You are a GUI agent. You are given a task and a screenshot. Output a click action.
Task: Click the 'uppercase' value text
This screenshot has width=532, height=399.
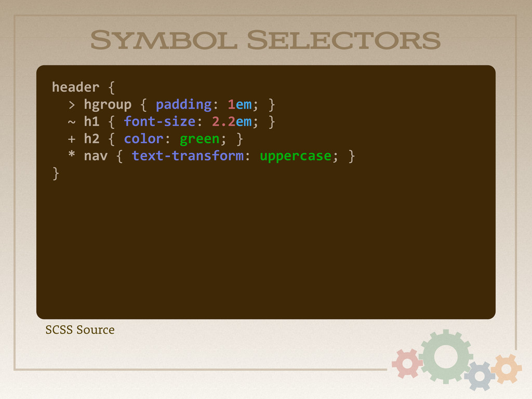click(296, 156)
